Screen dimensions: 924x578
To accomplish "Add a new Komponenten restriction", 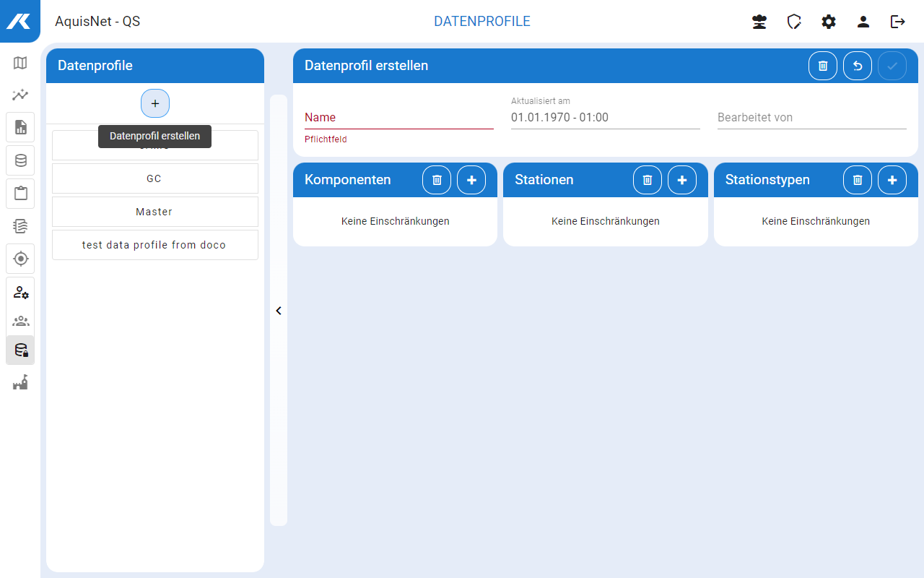I will (471, 180).
